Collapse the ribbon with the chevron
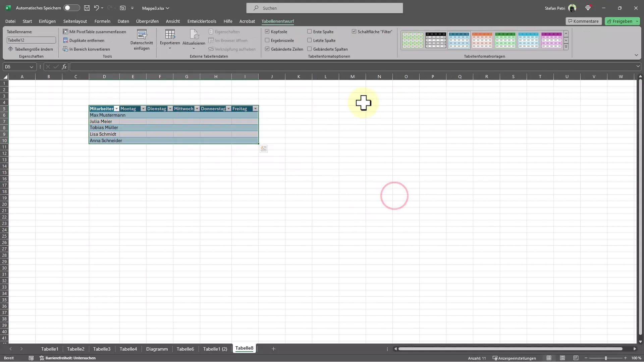The height and width of the screenshot is (362, 644). 636,55
